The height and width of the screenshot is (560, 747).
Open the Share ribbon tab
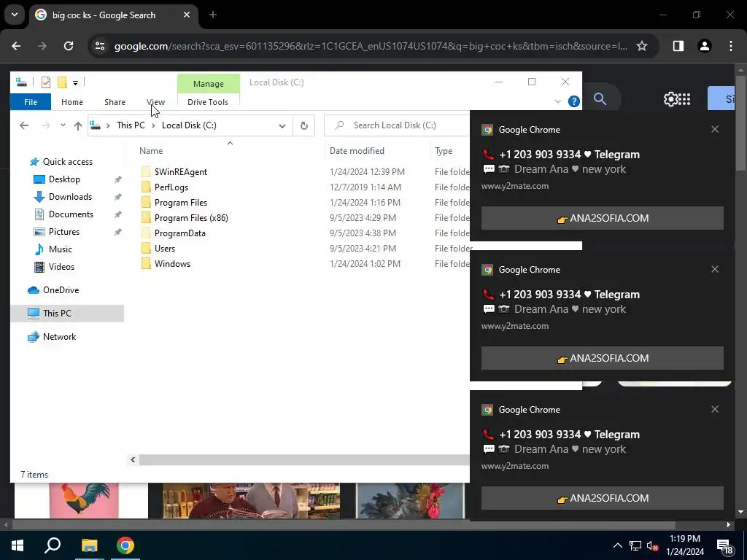115,102
